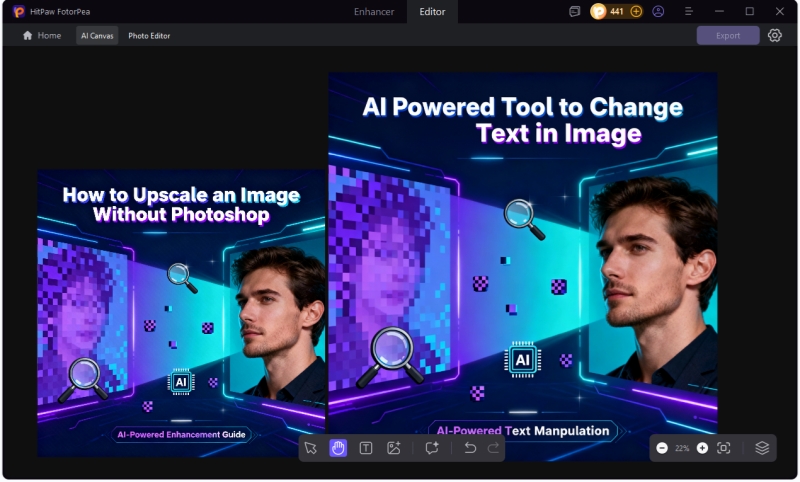Click the Export button
800x482 pixels.
coord(728,35)
